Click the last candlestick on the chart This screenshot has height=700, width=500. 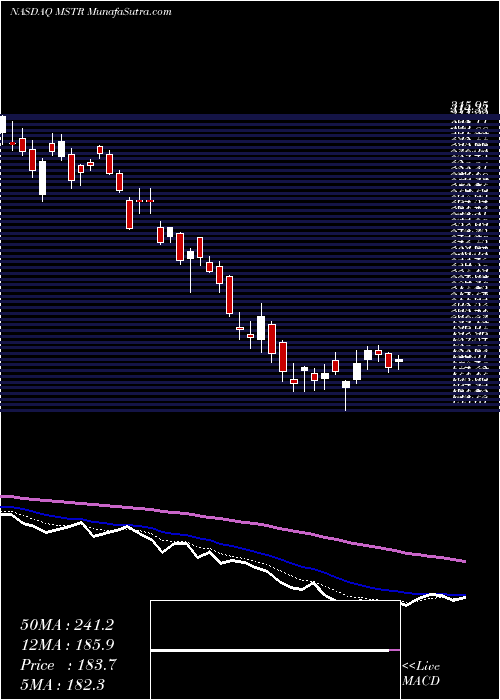coord(399,361)
